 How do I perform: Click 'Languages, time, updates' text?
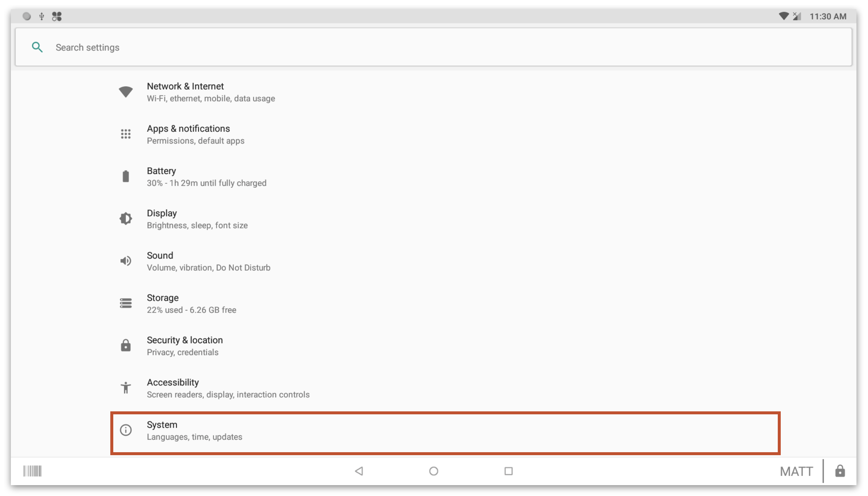[194, 437]
